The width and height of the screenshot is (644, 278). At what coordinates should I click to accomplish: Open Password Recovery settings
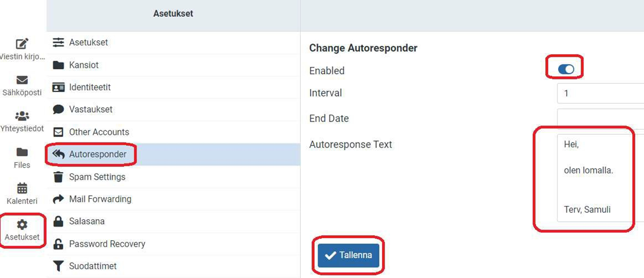[x=107, y=244]
